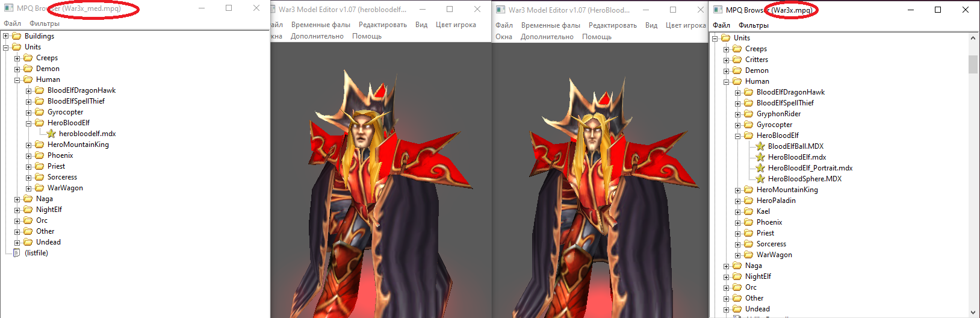The width and height of the screenshot is (980, 318).
Task: Open Цвет игрока menu in the HeroBlood Model Editor
Action: coord(686,25)
